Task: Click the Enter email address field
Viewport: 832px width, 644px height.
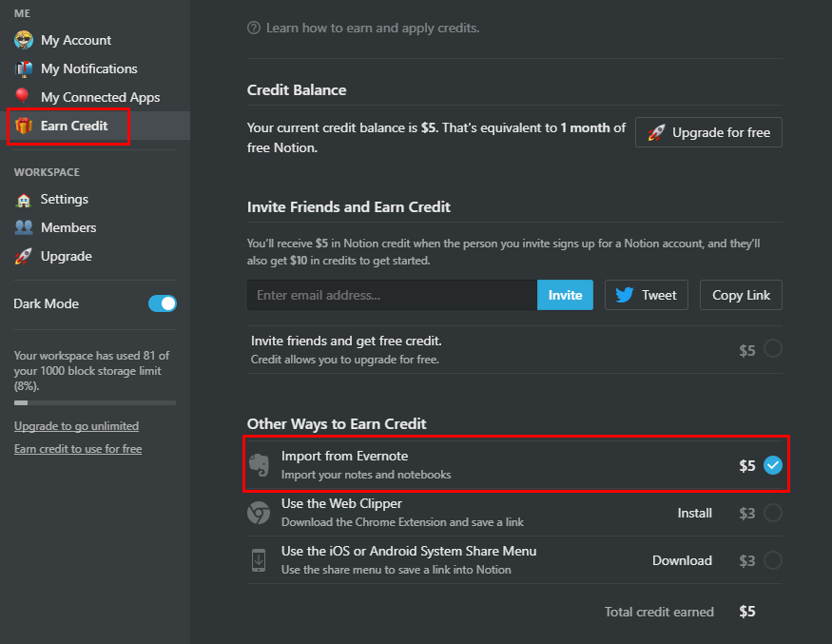Action: 392,295
